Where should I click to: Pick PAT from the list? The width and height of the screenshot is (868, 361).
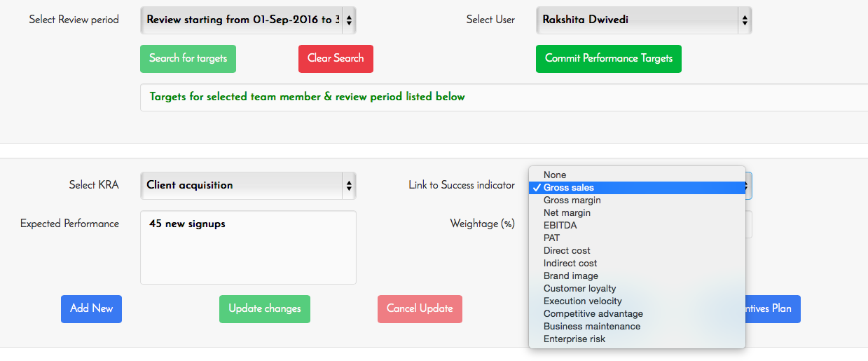coord(637,238)
